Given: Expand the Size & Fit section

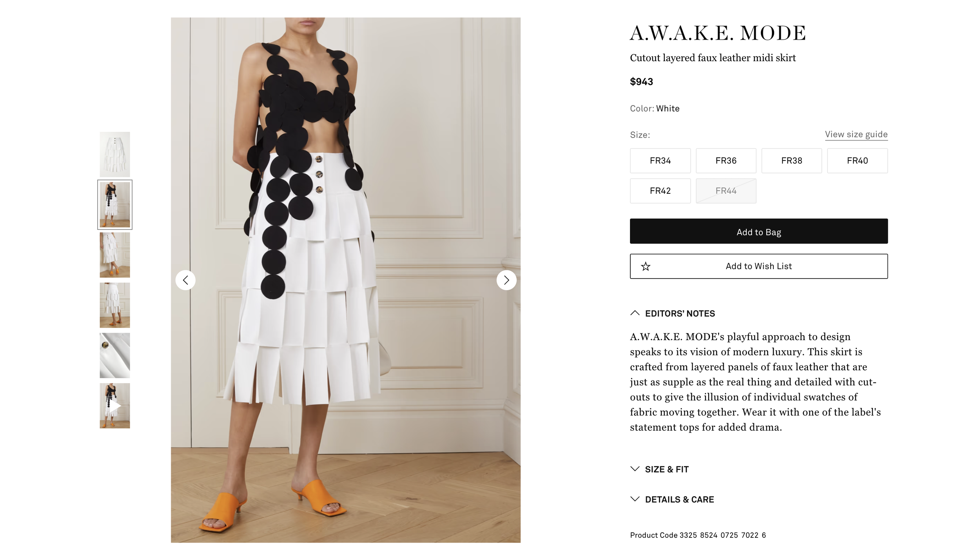Looking at the screenshot, I should pos(659,469).
